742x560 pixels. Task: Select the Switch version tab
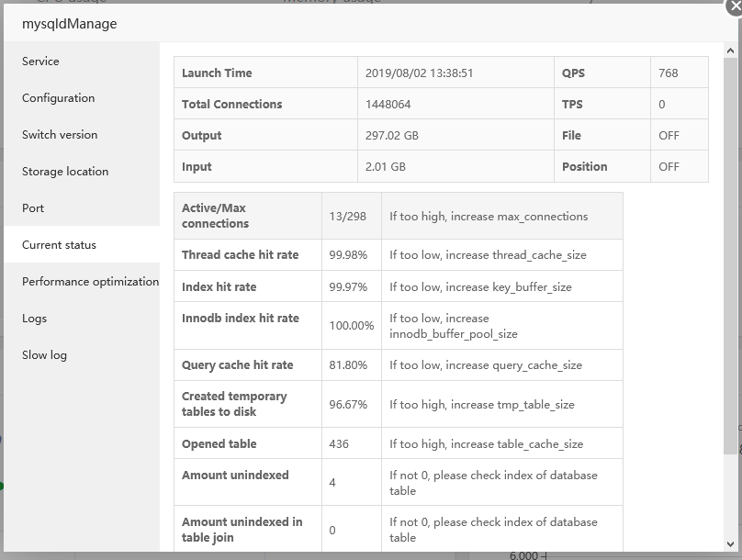(60, 135)
